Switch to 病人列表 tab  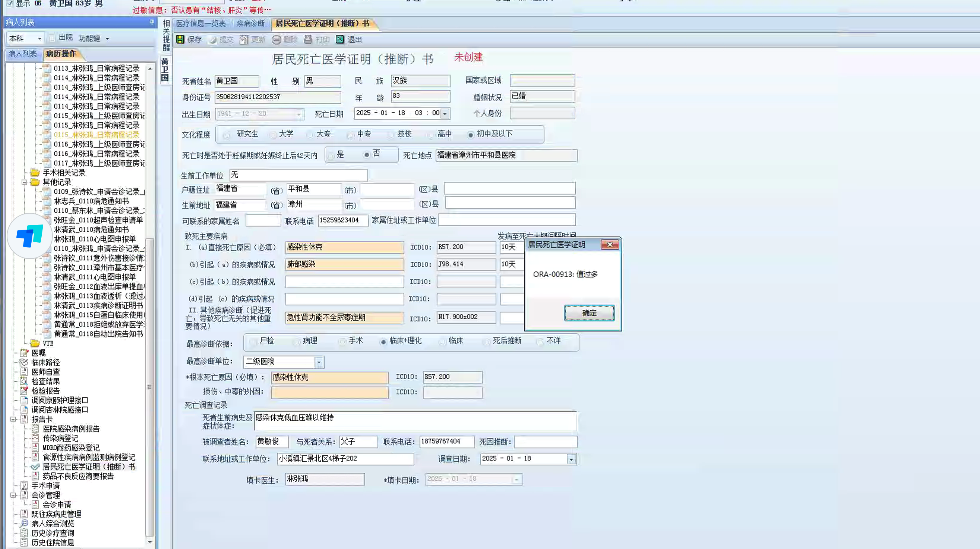[22, 54]
